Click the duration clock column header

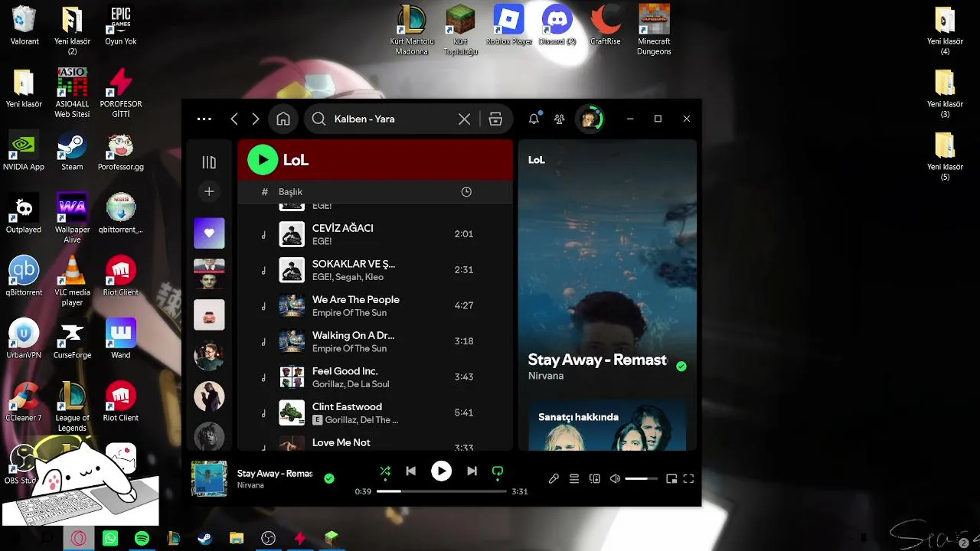[x=466, y=192]
